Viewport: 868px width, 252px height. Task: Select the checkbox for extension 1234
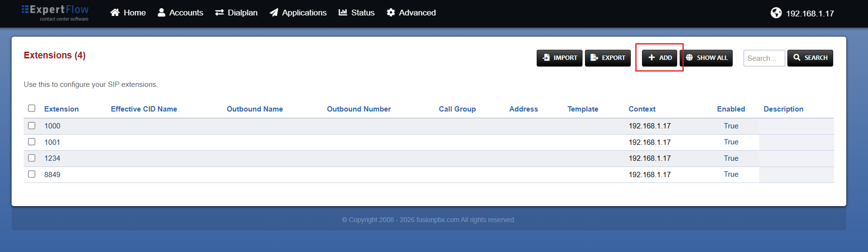pos(32,158)
